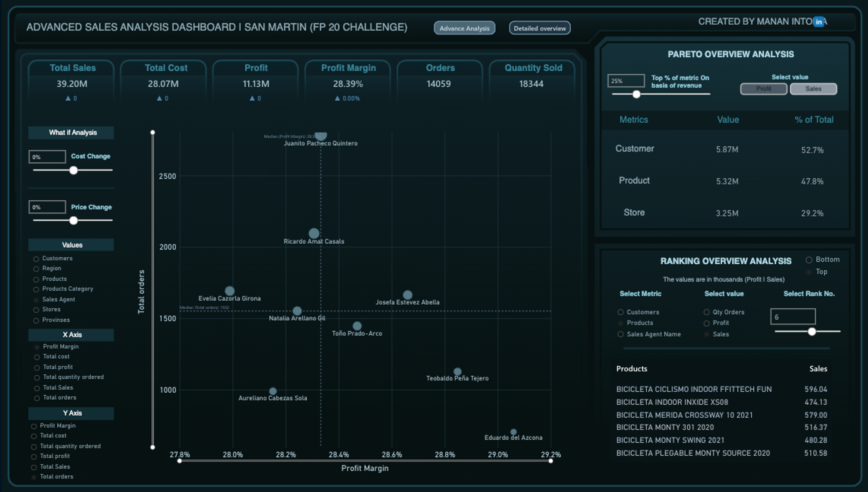Choose Bottom ranking radio option
The image size is (868, 492).
pos(809,260)
